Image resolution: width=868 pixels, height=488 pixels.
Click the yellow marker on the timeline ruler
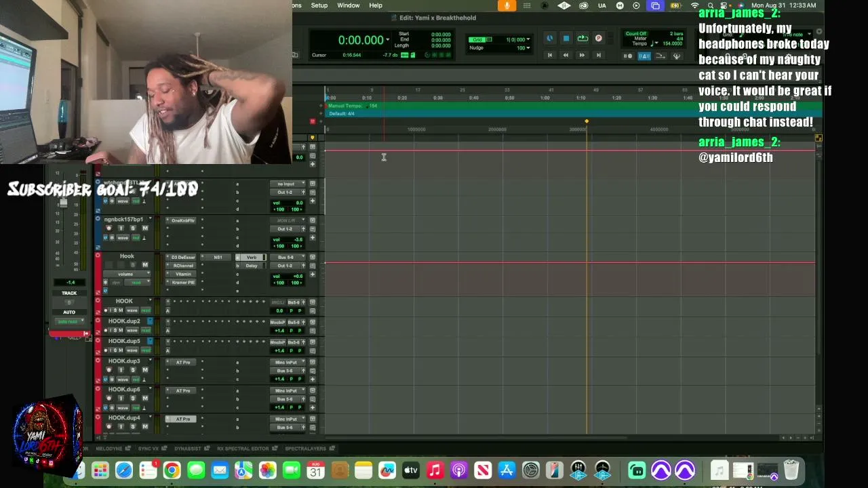(587, 121)
